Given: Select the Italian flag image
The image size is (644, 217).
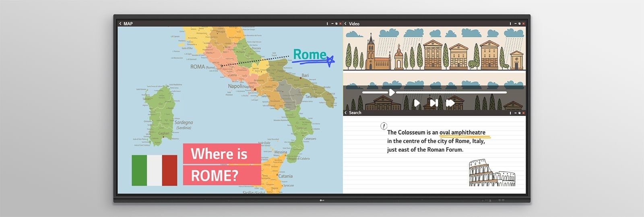Looking at the screenshot, I should coord(154,170).
